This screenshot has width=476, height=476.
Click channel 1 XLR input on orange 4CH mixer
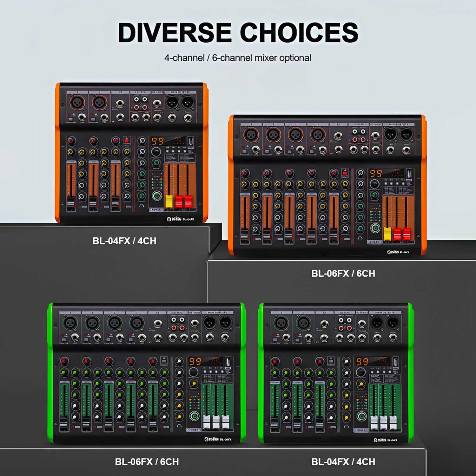[x=77, y=102]
